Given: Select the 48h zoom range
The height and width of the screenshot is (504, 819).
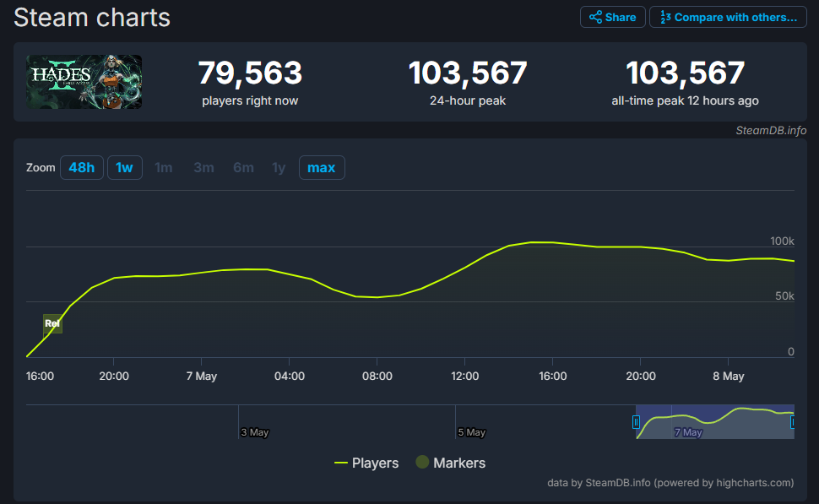Looking at the screenshot, I should [82, 167].
